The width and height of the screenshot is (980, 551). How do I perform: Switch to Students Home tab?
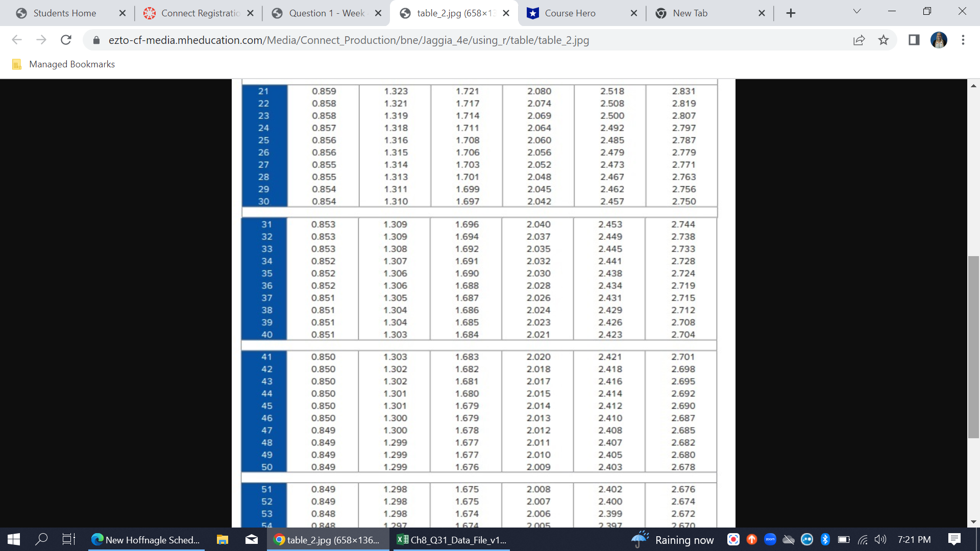click(64, 13)
